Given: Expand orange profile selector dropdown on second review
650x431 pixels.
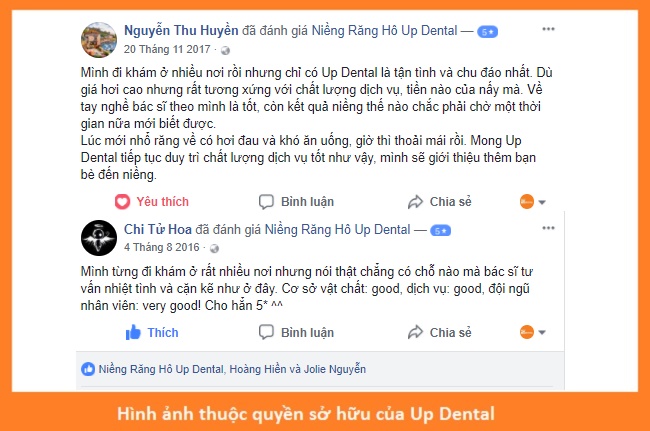Looking at the screenshot, I should [x=533, y=332].
